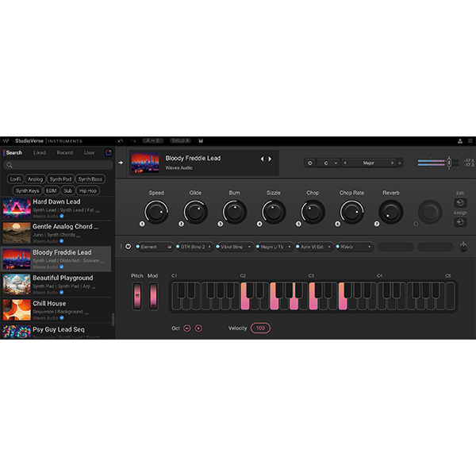This screenshot has height=476, width=476.
Task: Open the hamburger menu icon
Action: (x=470, y=141)
